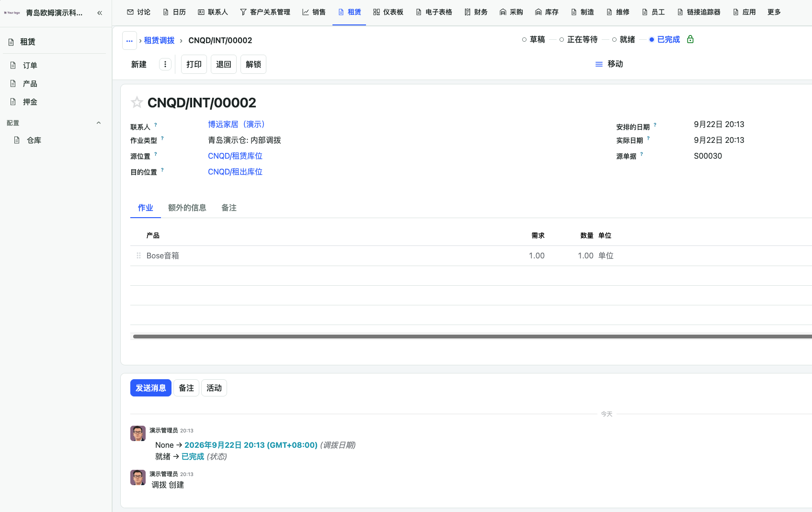The height and width of the screenshot is (512, 812).
Task: Collapse the sidebar with double chevron icon
Action: coord(100,13)
